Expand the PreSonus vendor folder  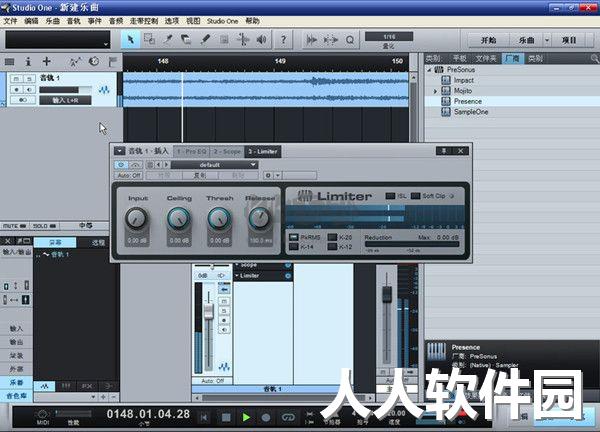[430, 70]
